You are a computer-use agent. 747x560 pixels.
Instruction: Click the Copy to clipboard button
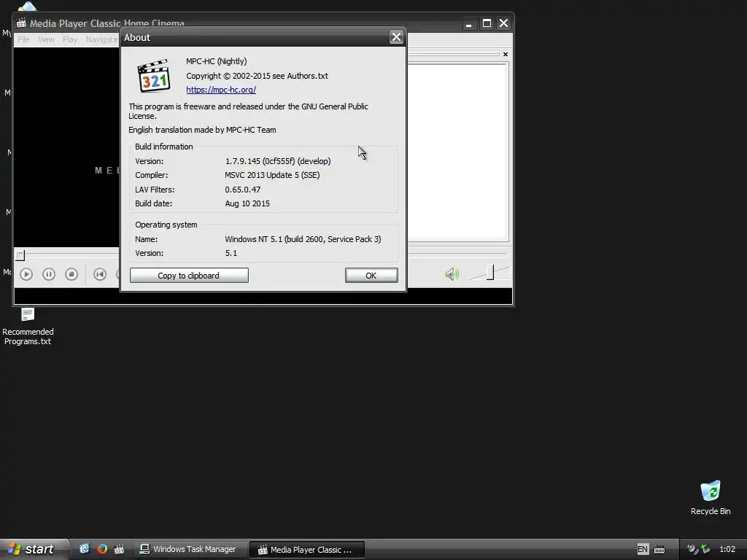[189, 275]
